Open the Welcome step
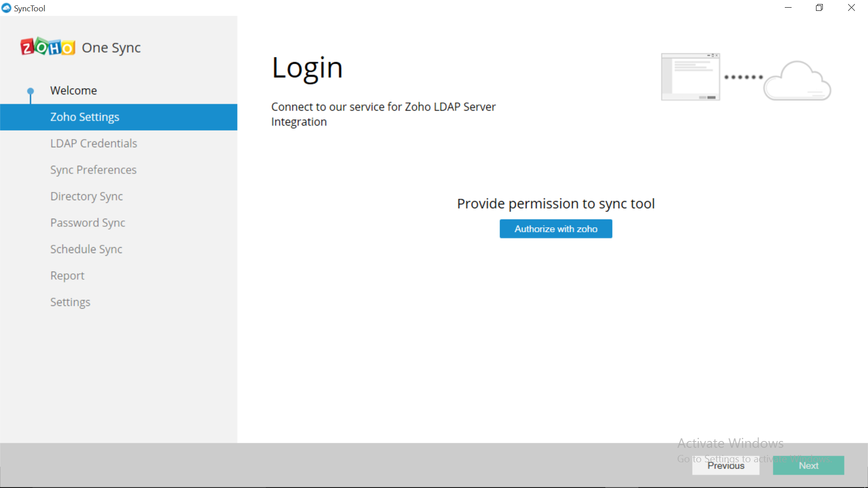The image size is (868, 488). pyautogui.click(x=74, y=90)
